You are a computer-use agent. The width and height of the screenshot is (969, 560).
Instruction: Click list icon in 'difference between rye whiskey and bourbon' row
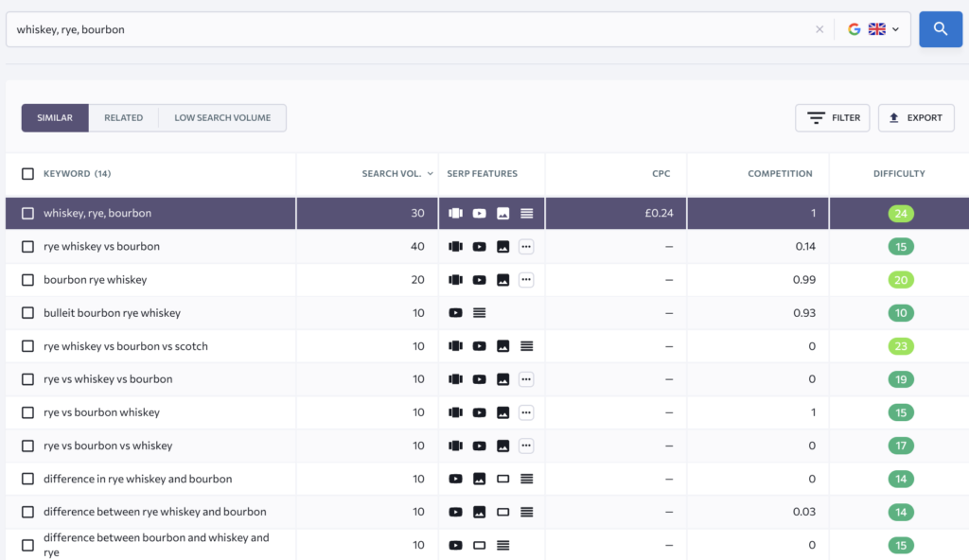[x=526, y=512]
